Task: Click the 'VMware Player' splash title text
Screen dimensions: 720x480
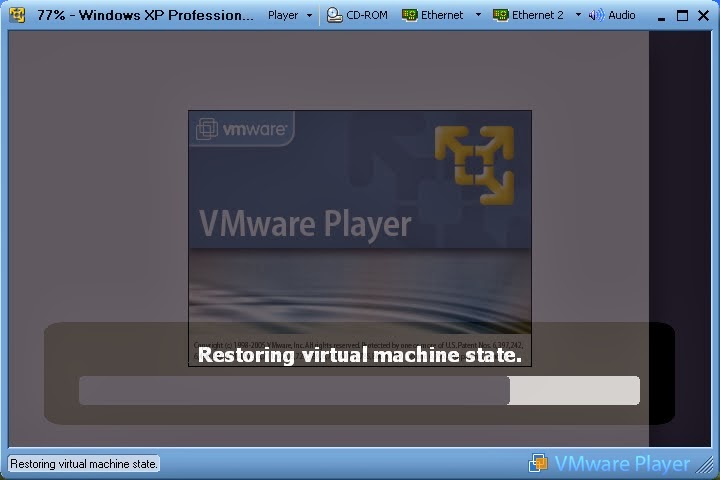Action: pos(305,225)
